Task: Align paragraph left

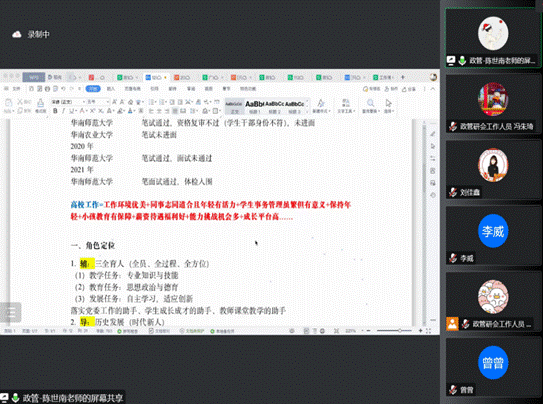Action: pyautogui.click(x=151, y=111)
